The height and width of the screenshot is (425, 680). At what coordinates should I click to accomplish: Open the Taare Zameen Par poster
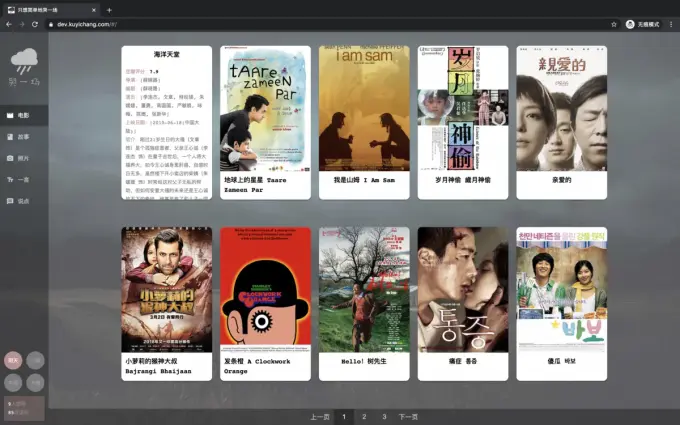(x=265, y=108)
